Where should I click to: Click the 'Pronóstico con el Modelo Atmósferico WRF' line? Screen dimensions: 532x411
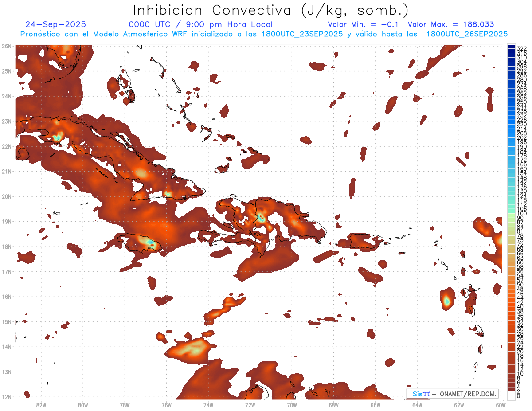tap(264, 34)
